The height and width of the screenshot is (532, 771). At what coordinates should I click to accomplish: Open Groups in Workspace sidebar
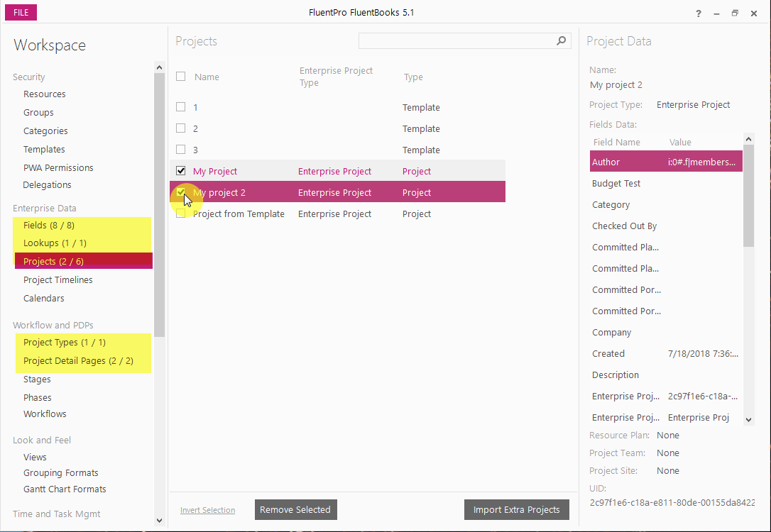pyautogui.click(x=38, y=113)
